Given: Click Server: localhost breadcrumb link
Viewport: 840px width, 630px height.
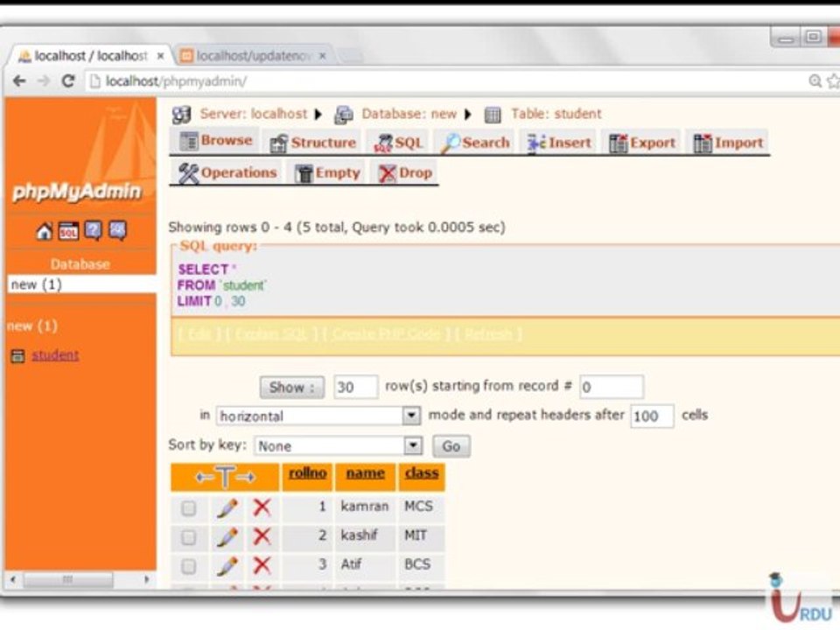Looking at the screenshot, I should pos(254,114).
